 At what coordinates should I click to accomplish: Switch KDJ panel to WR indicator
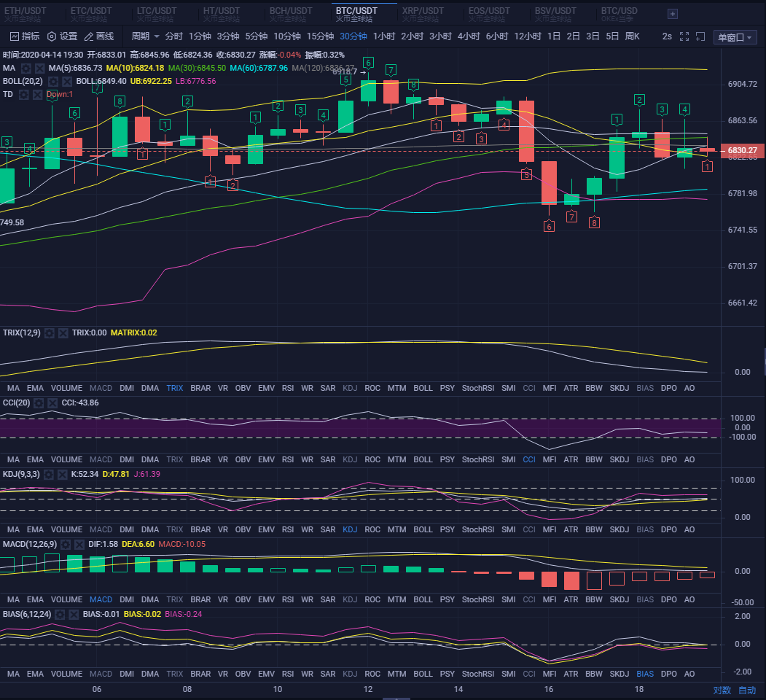(x=307, y=529)
